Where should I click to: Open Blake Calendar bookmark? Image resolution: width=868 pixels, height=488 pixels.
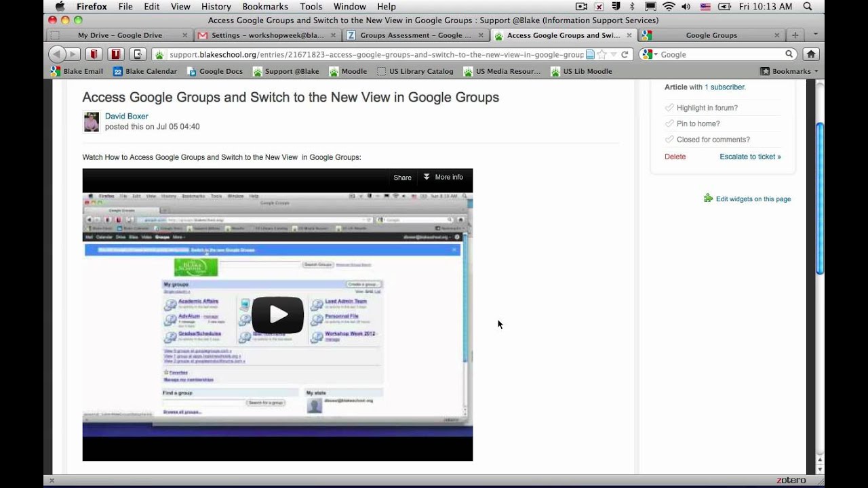pyautogui.click(x=144, y=71)
